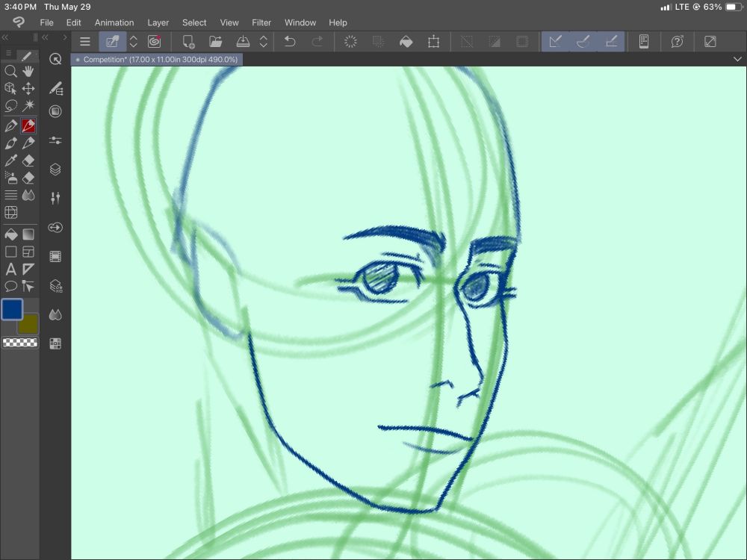
Task: Click the Undo arrow
Action: tap(290, 42)
